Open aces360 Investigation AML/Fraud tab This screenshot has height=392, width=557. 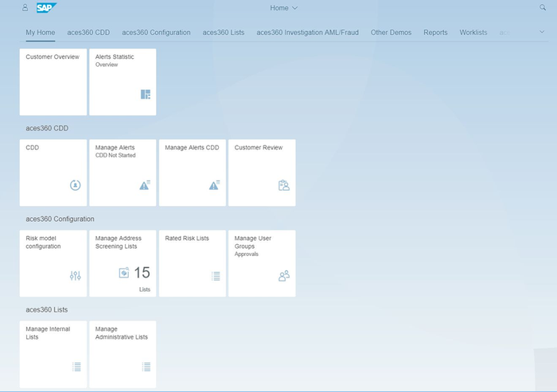pyautogui.click(x=308, y=33)
